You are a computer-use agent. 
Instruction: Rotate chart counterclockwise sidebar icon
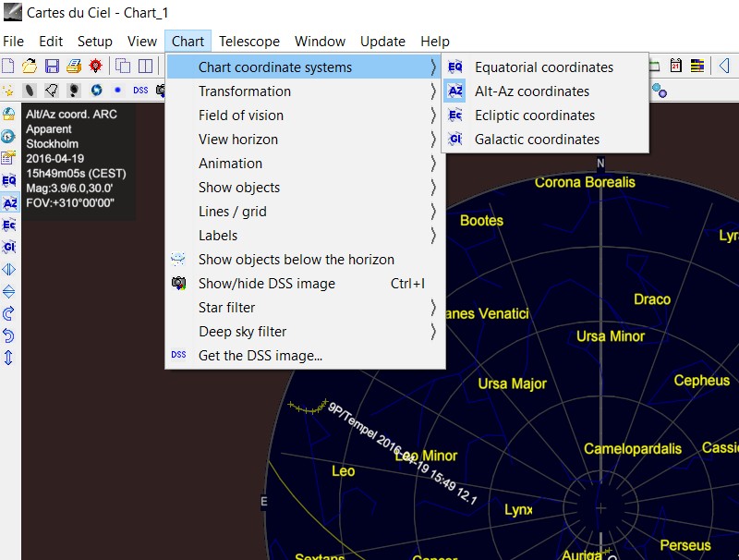[x=9, y=335]
